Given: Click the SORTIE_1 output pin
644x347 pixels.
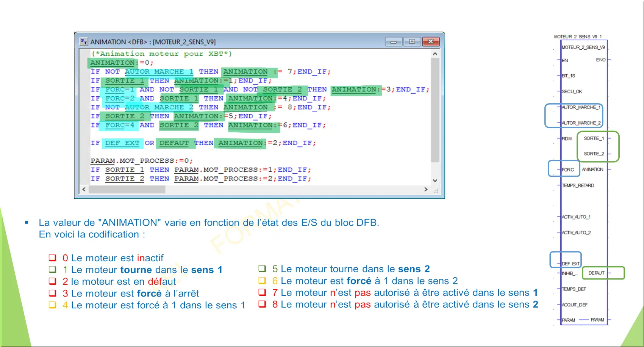Looking at the screenshot, I should pos(594,138).
